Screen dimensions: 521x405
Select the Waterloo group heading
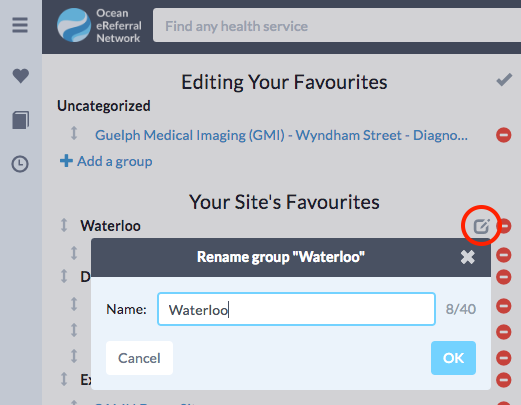pos(110,226)
